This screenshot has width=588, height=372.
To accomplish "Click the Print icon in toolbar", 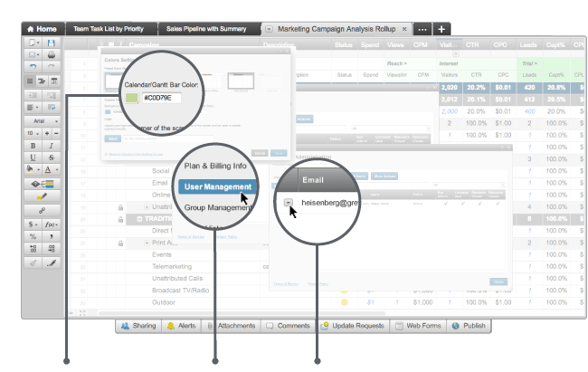I will [51, 55].
